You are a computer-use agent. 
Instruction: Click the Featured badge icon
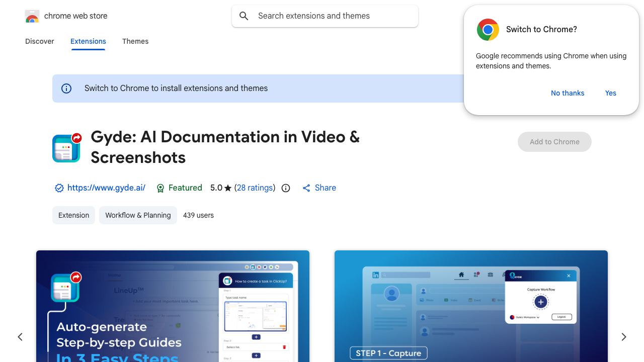click(x=160, y=188)
